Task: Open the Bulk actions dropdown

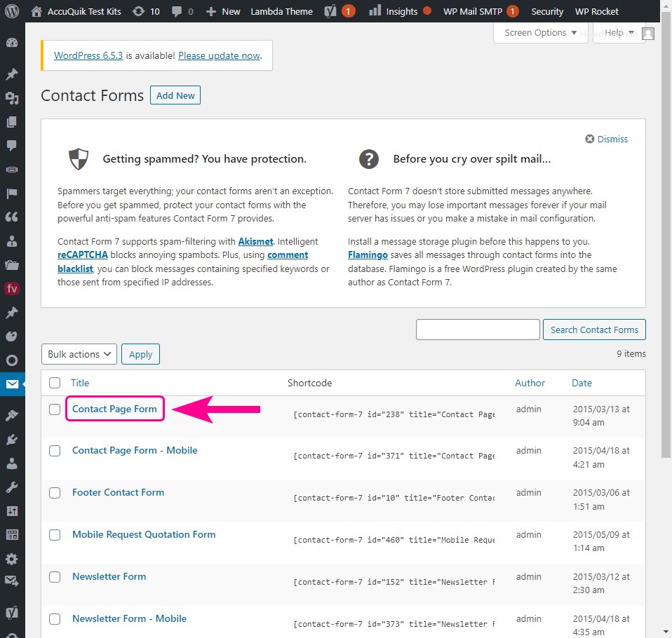Action: click(x=79, y=354)
